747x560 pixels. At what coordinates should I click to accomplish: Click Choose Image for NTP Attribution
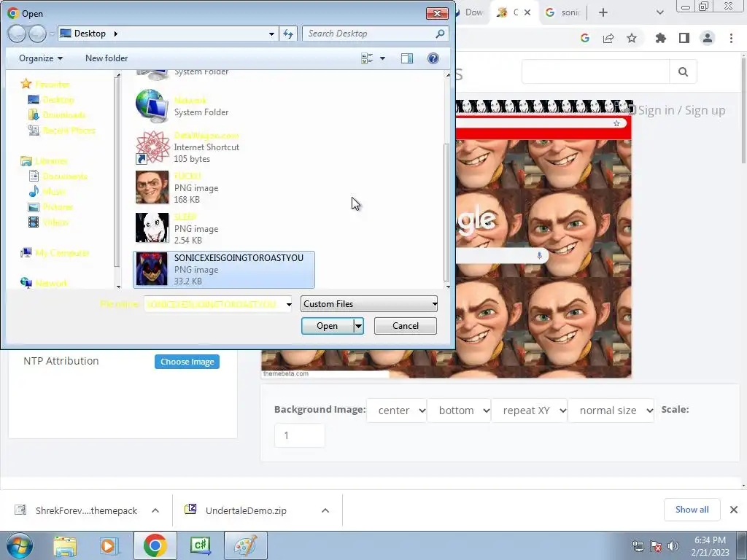pyautogui.click(x=187, y=362)
